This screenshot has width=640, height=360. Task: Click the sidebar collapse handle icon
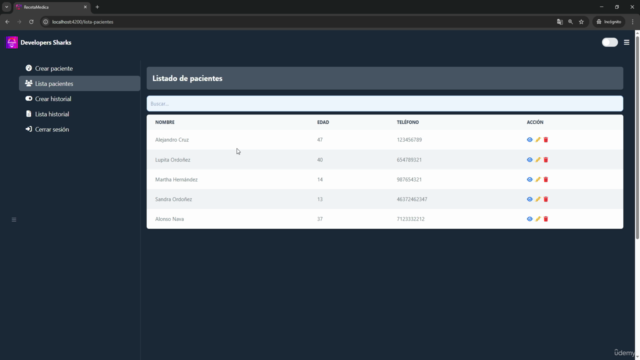click(x=14, y=220)
